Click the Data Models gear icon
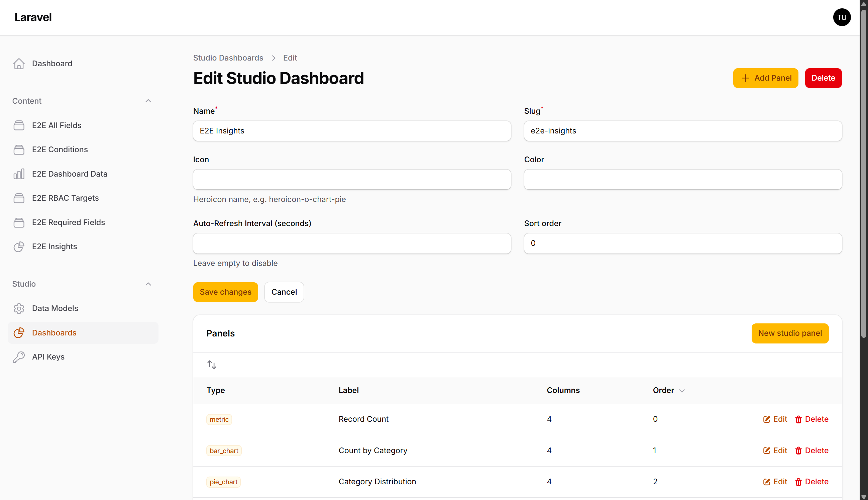This screenshot has width=868, height=500. (19, 308)
